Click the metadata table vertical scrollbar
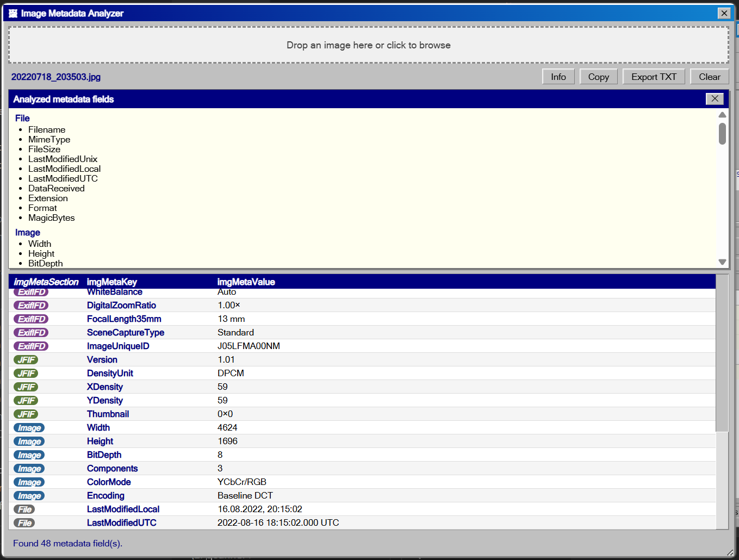The image size is (739, 560). tap(722, 353)
